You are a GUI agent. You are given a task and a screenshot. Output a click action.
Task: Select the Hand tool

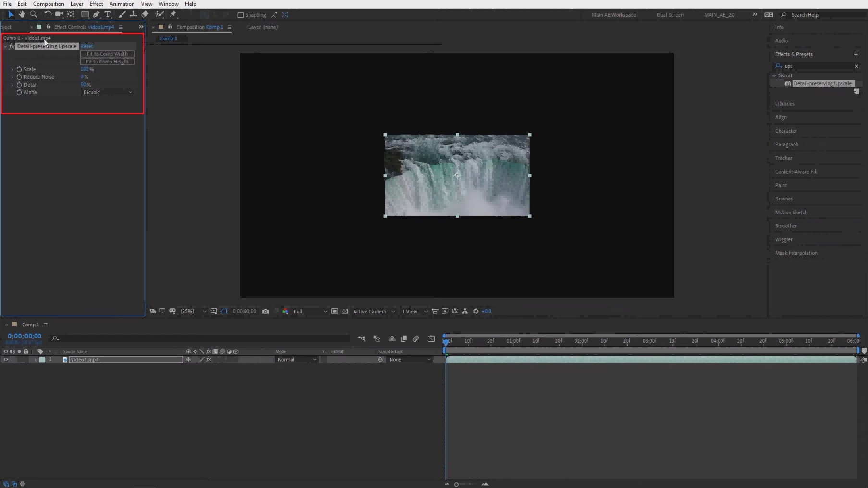22,14
